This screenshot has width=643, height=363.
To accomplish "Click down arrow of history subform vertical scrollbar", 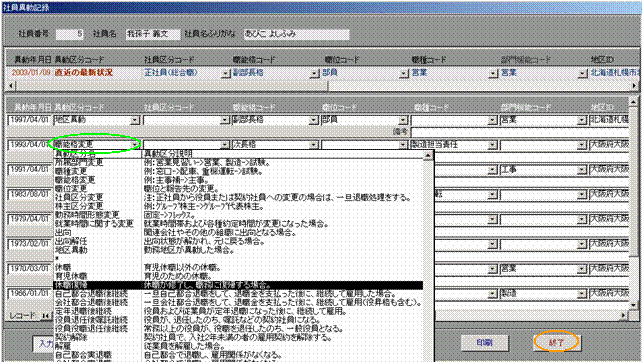I will pos(633,305).
